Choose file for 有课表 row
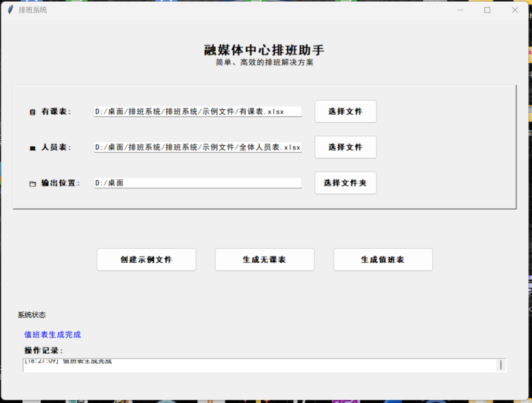The image size is (532, 403). point(345,111)
